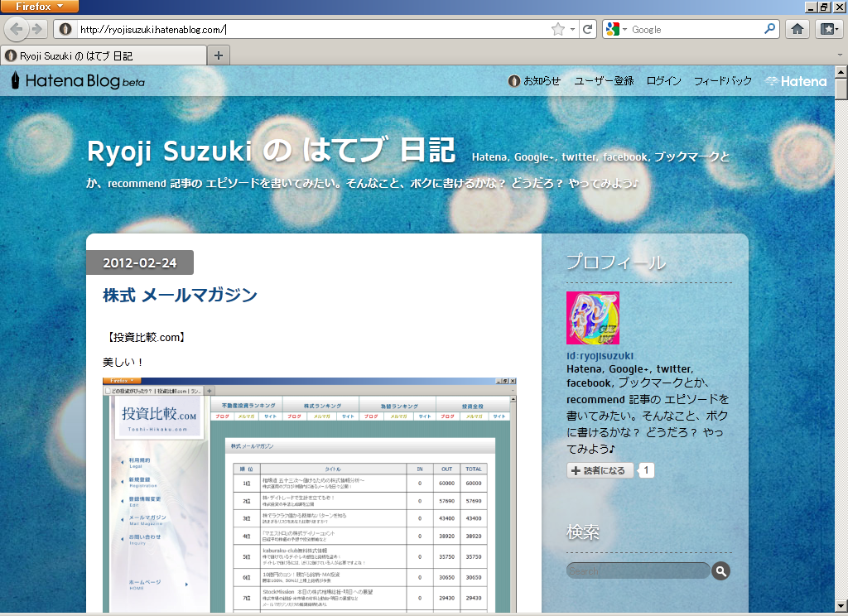The height and width of the screenshot is (616, 848).
Task: Click the browser back arrow button
Action: click(17, 29)
